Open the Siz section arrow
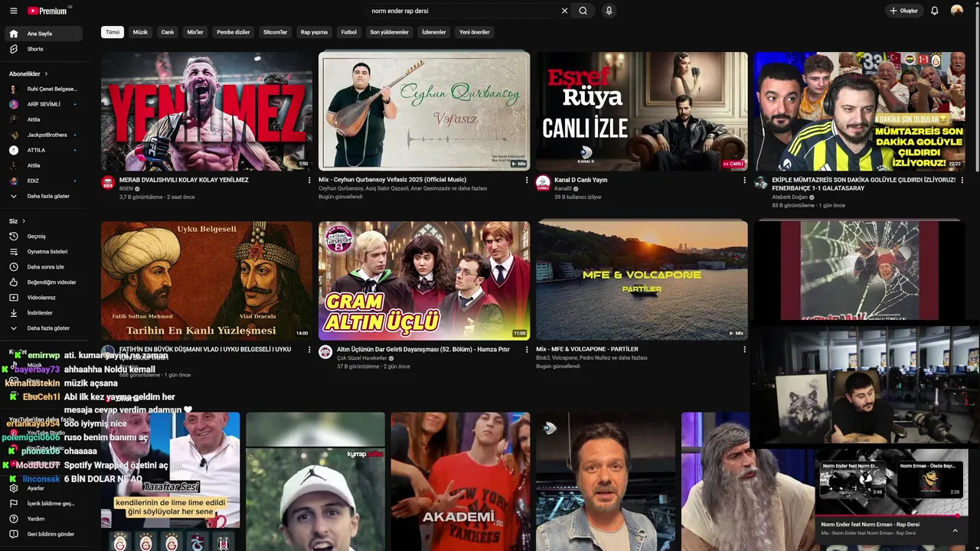 (24, 221)
